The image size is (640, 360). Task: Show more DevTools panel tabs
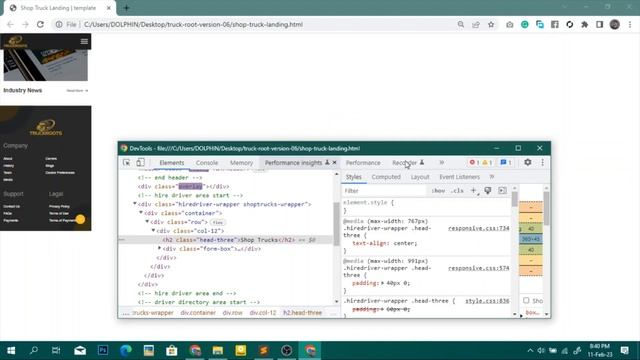click(x=442, y=162)
